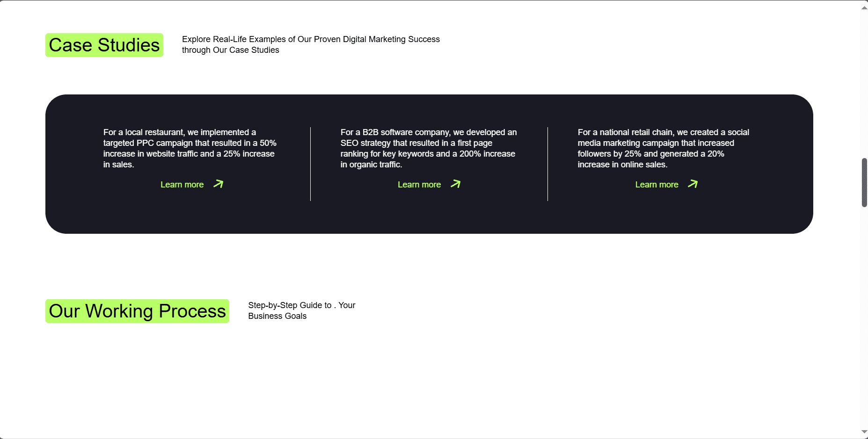The height and width of the screenshot is (439, 868).
Task: Click the vertical scrollbar thumb
Action: 864,182
